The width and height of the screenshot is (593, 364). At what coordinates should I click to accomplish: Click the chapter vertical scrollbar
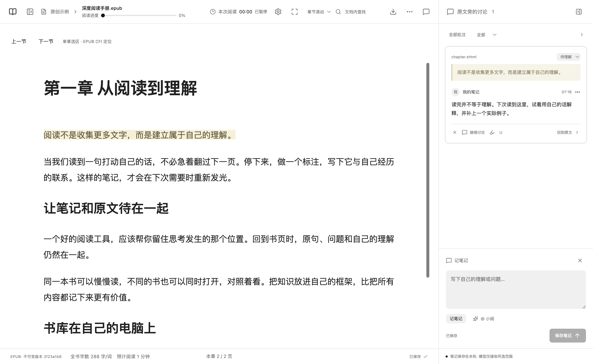428,170
